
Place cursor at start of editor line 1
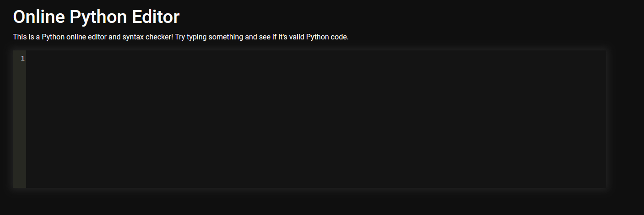[29, 58]
